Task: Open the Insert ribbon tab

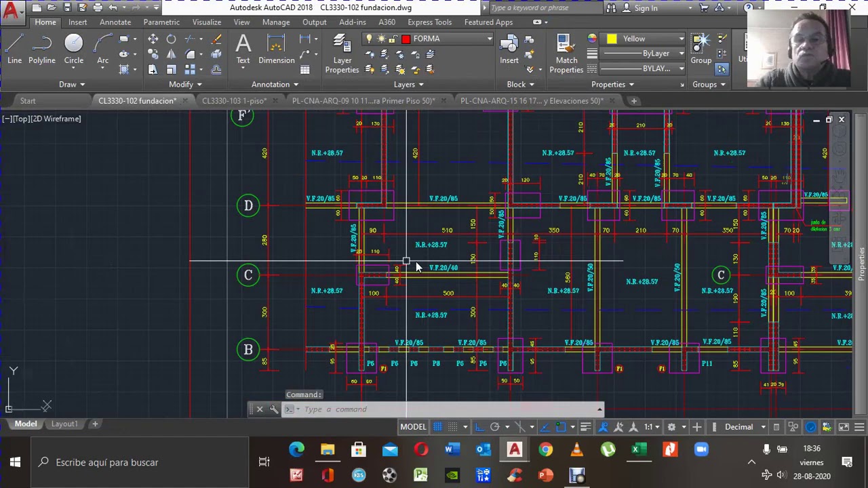Action: tap(77, 22)
